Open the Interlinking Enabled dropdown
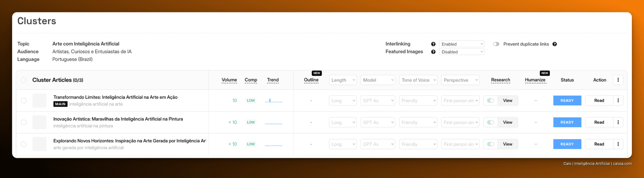 coord(462,44)
